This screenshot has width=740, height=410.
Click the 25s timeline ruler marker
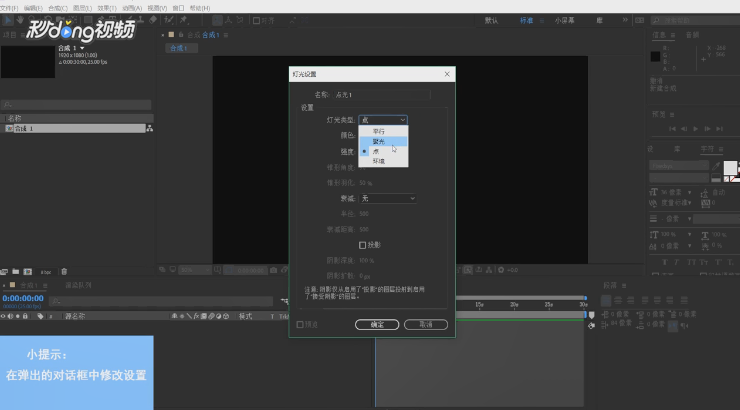(549, 305)
